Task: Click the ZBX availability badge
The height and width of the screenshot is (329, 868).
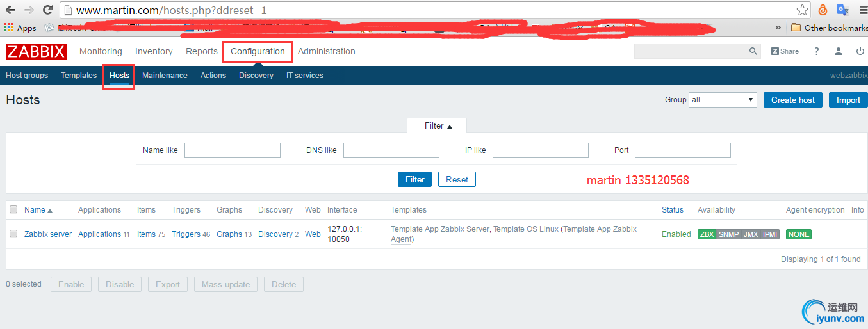Action: click(x=707, y=234)
